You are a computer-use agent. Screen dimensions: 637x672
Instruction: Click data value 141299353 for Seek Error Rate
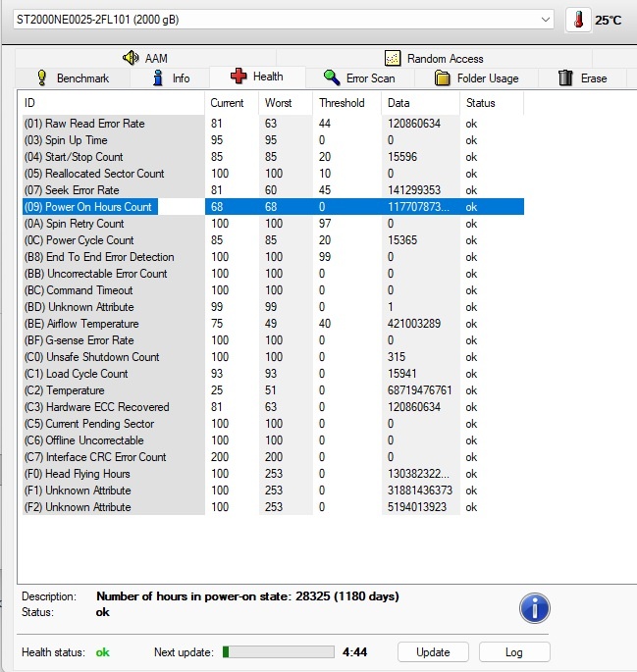tap(414, 190)
